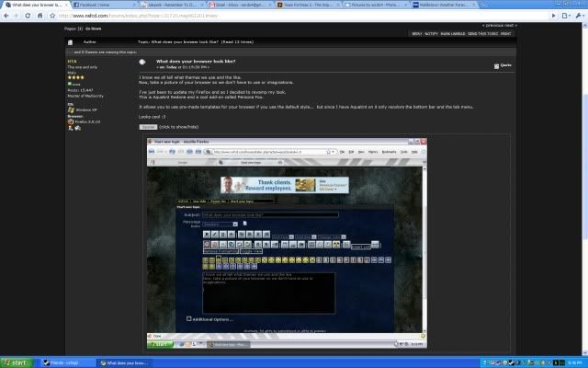The height and width of the screenshot is (368, 588).
Task: Click the Chrome forward arrow
Action: pos(17,16)
